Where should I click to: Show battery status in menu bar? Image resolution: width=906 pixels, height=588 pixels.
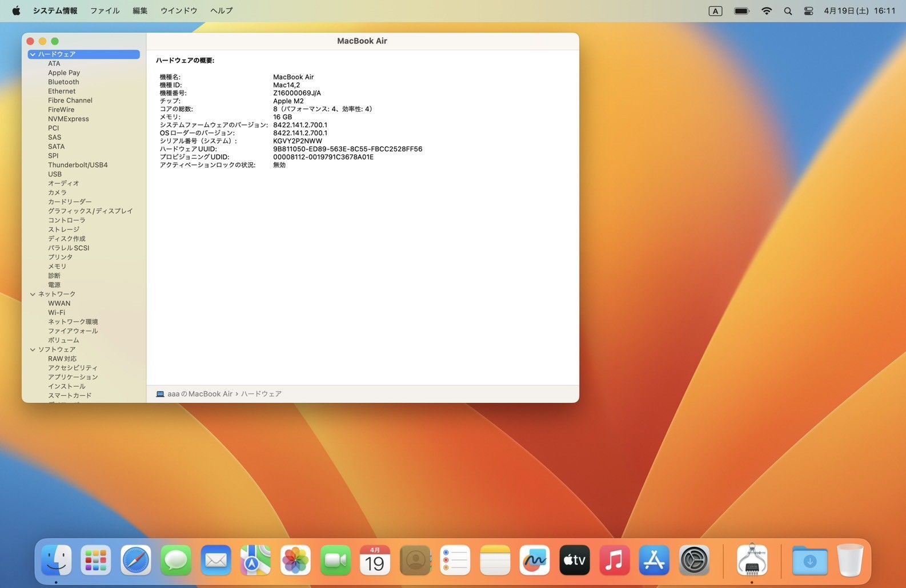(x=741, y=11)
